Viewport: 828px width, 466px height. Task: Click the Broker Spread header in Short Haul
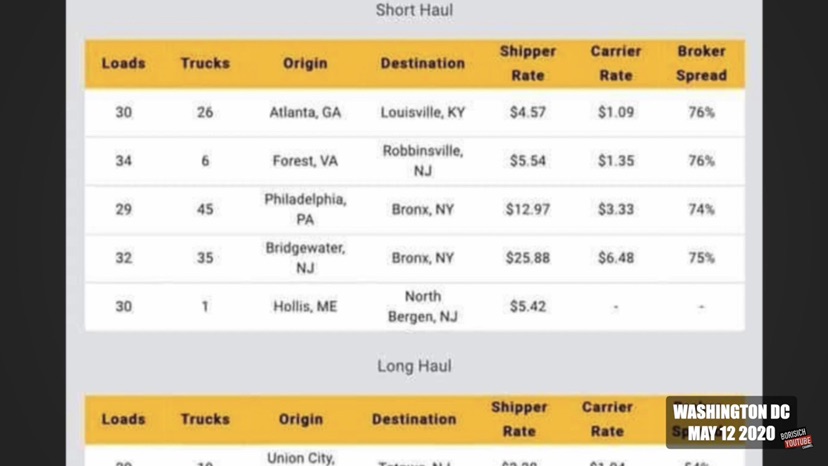(701, 63)
